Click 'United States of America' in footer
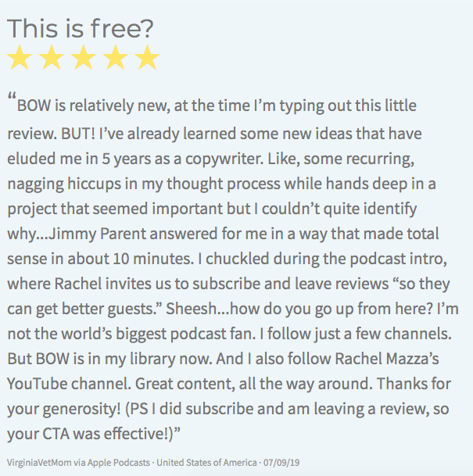The width and height of the screenshot is (473, 476). pyautogui.click(x=206, y=463)
